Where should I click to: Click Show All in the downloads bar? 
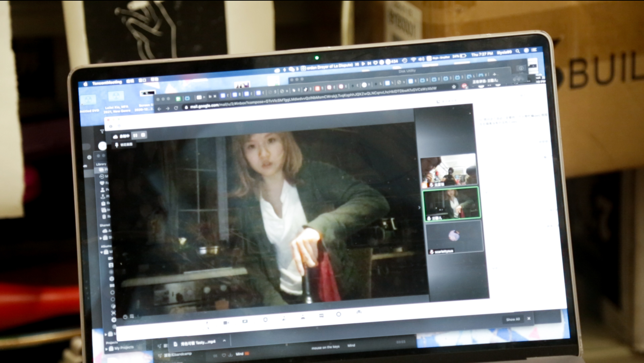tap(513, 319)
